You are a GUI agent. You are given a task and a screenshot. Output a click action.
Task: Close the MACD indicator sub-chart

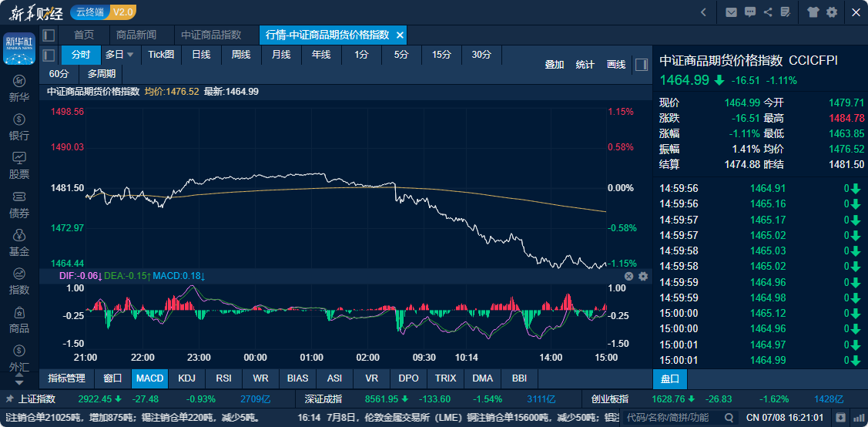(x=628, y=276)
